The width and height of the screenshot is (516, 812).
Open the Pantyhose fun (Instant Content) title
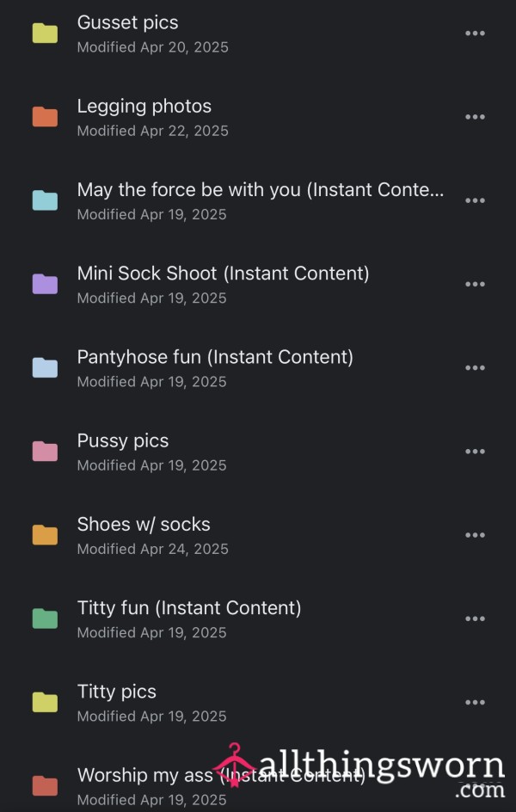(x=215, y=357)
